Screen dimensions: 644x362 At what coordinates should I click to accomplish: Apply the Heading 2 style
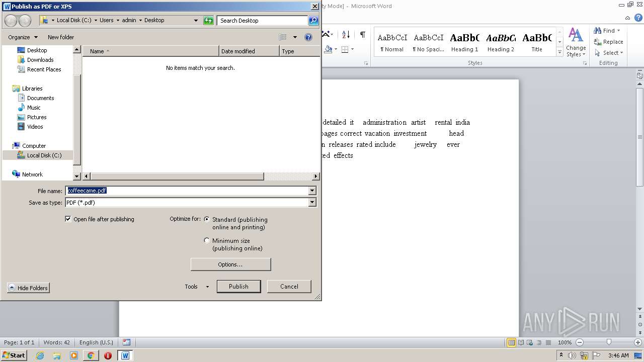[501, 42]
